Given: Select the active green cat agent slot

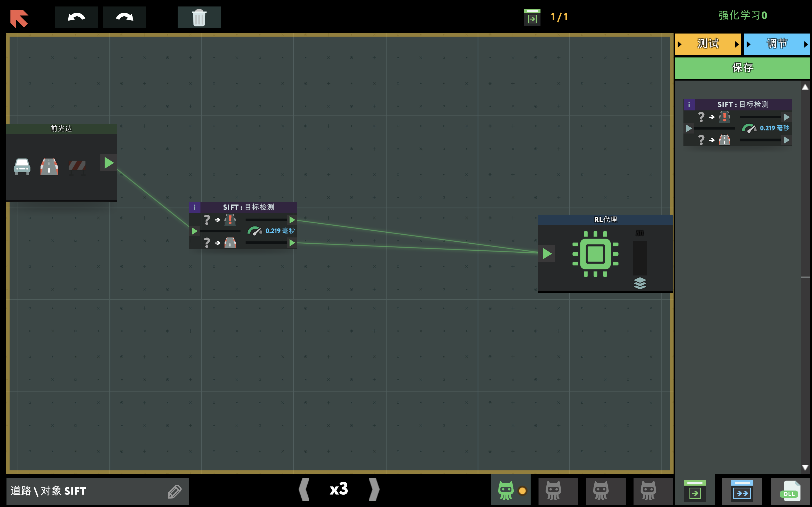Looking at the screenshot, I should coord(506,491).
